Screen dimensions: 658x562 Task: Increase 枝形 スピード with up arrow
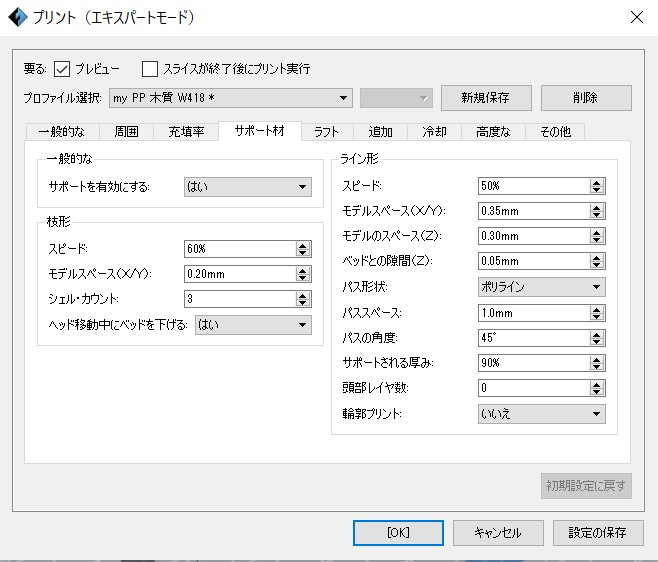point(303,245)
